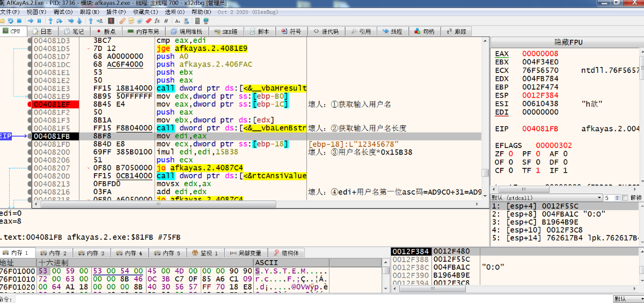Open the Bookmarks red icon

[149, 21]
